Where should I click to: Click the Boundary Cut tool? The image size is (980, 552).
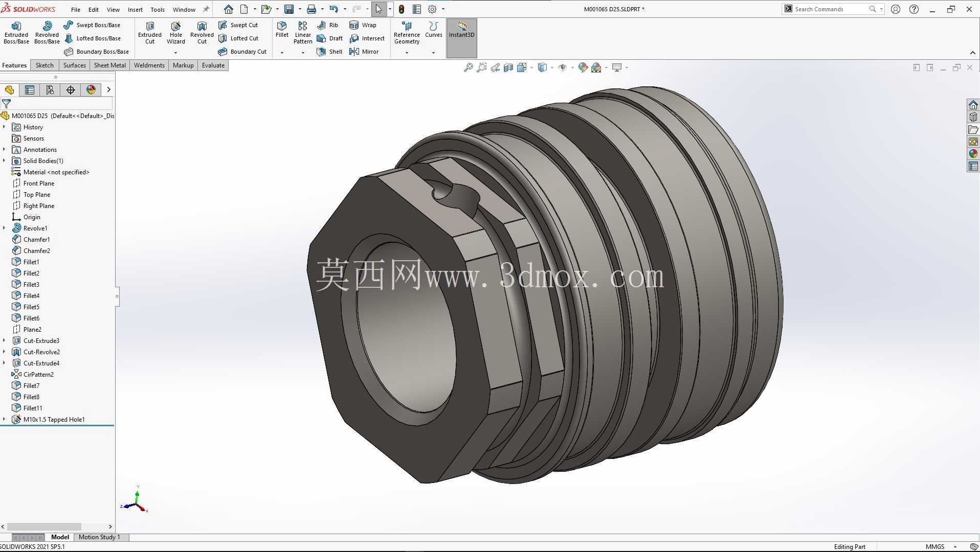tap(242, 52)
